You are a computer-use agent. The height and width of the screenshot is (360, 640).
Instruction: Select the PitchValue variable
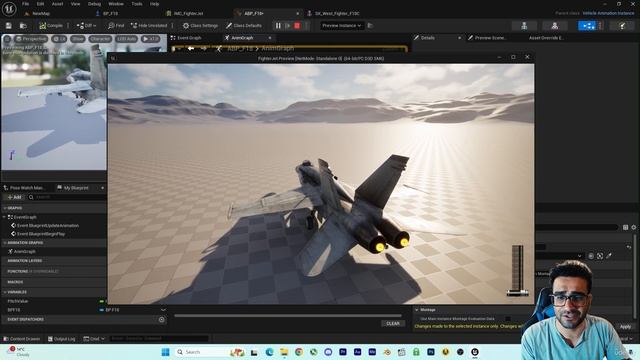pos(18,301)
